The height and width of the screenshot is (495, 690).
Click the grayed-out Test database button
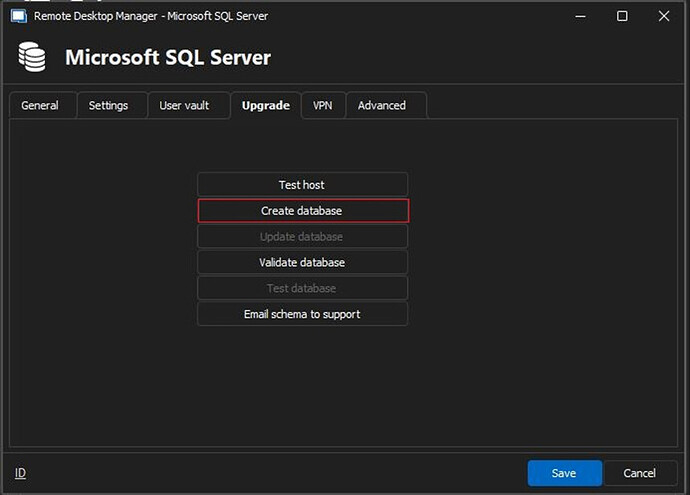coord(303,288)
